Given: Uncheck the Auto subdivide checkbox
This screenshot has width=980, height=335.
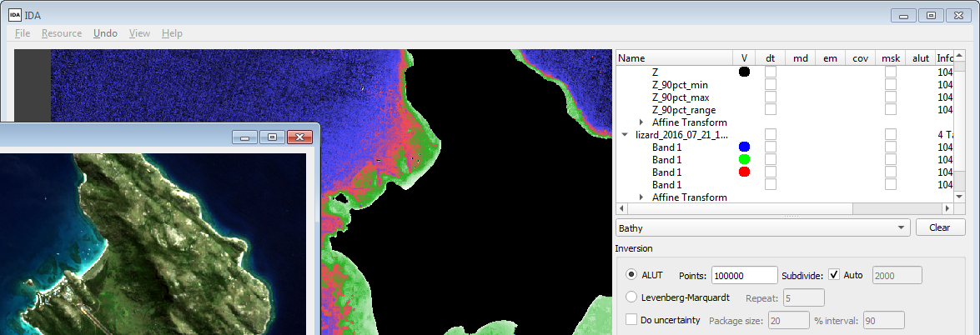Looking at the screenshot, I should pos(834,275).
